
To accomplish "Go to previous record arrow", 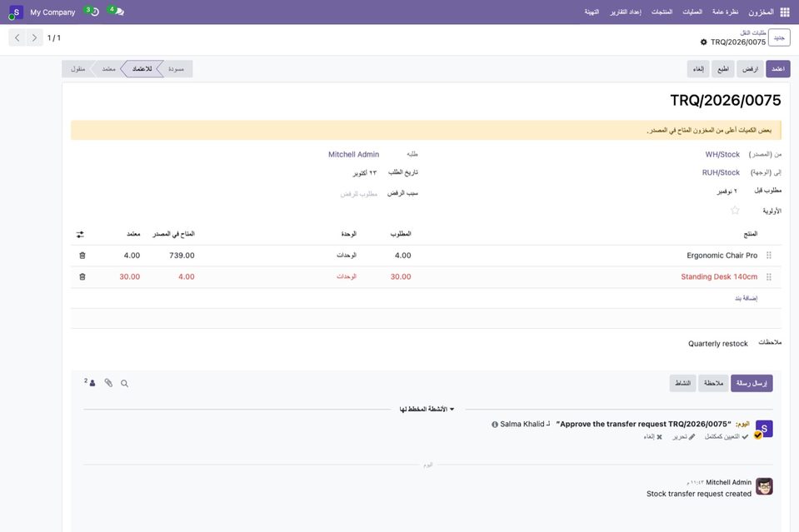I will (17, 37).
